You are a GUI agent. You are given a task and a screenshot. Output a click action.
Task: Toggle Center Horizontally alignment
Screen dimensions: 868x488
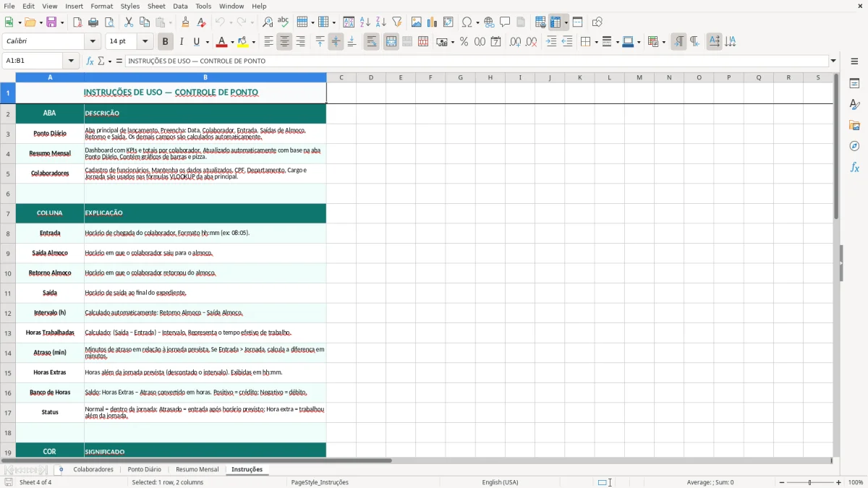coord(284,42)
